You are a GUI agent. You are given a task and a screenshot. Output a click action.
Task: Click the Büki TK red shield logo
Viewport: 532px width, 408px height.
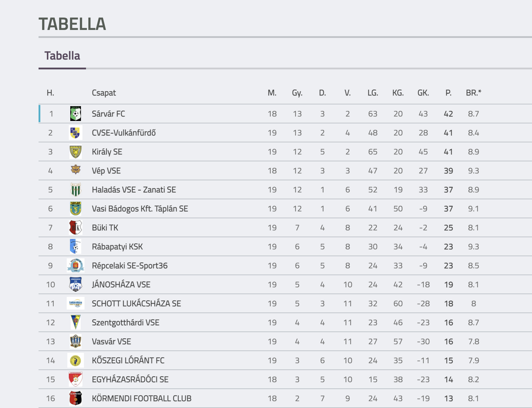76,227
